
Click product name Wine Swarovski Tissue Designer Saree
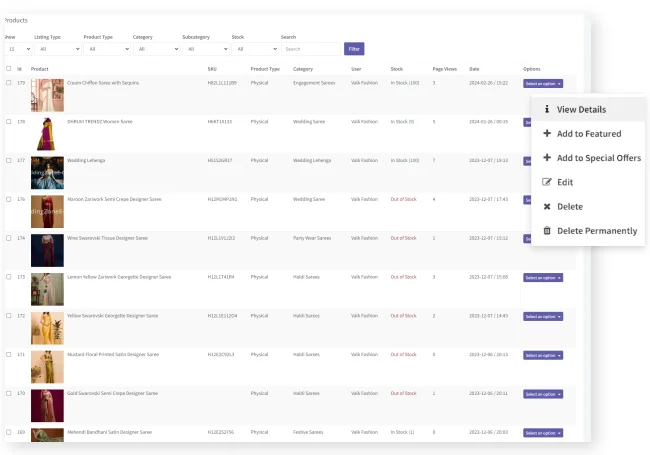(x=107, y=238)
